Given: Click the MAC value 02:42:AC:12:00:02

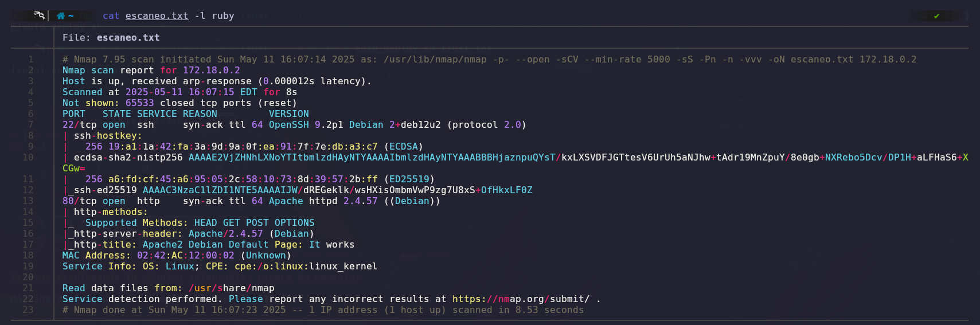Looking at the screenshot, I should point(186,256).
